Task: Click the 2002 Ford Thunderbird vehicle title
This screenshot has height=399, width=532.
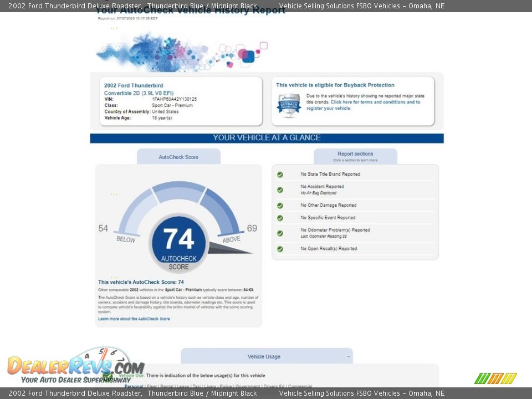Action: click(134, 85)
